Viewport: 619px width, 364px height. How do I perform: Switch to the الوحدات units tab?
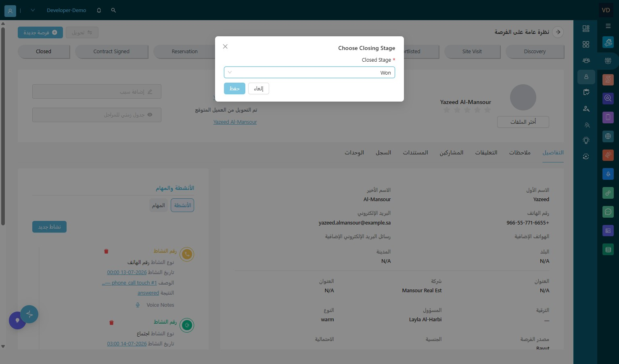354,152
